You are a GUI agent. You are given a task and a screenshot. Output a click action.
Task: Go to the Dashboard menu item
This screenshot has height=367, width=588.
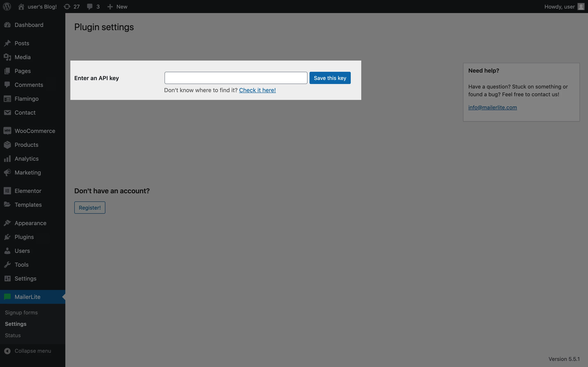click(x=29, y=25)
